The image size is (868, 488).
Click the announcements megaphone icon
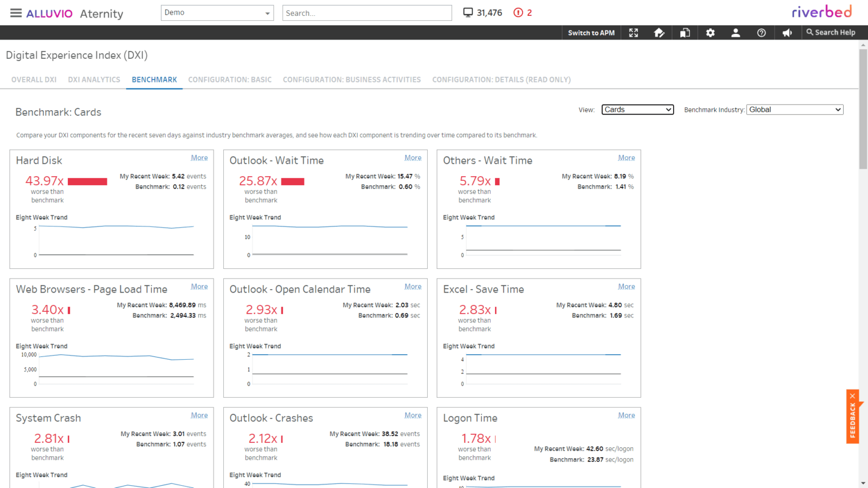787,32
